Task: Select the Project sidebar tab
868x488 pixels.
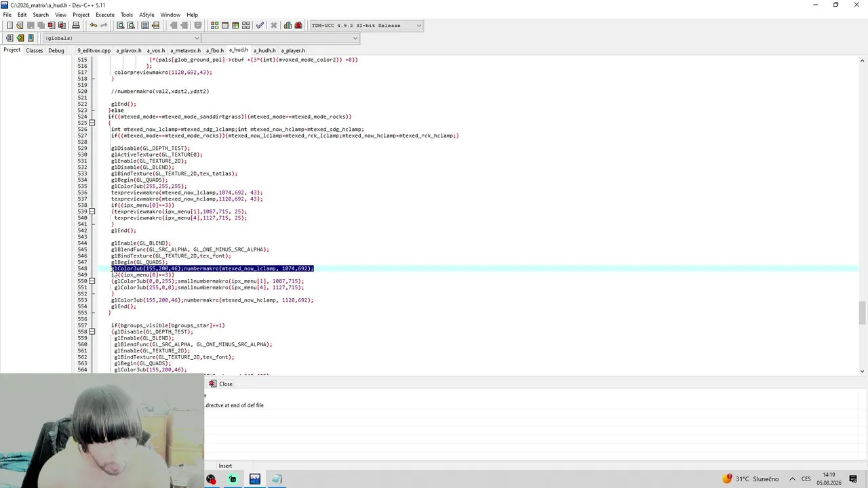Action: coord(12,50)
